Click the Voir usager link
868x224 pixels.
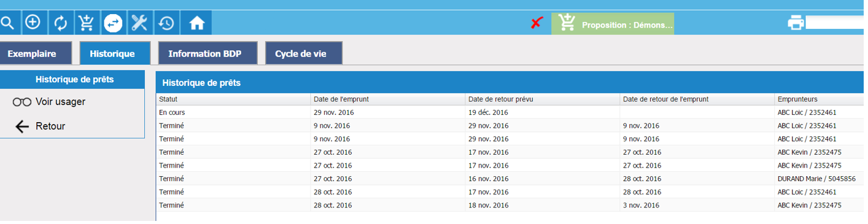pos(60,102)
